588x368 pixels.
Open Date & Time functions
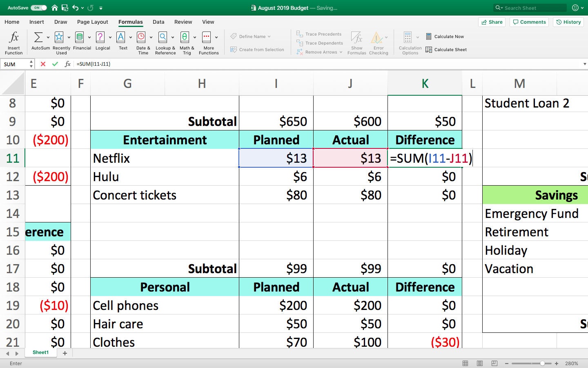pyautogui.click(x=141, y=37)
